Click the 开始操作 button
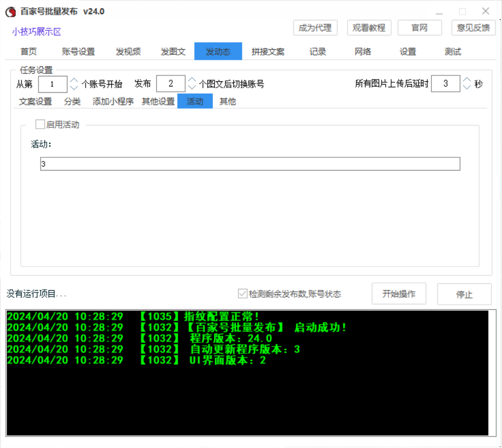 click(399, 294)
